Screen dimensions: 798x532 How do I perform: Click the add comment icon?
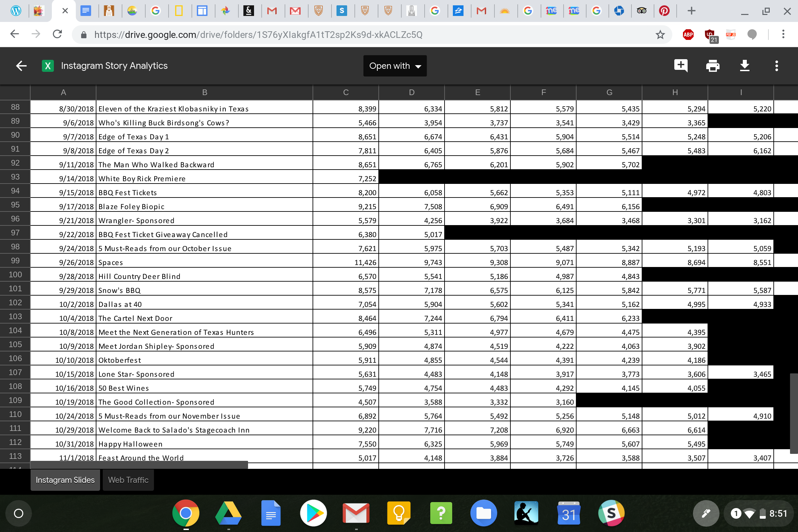pyautogui.click(x=681, y=66)
